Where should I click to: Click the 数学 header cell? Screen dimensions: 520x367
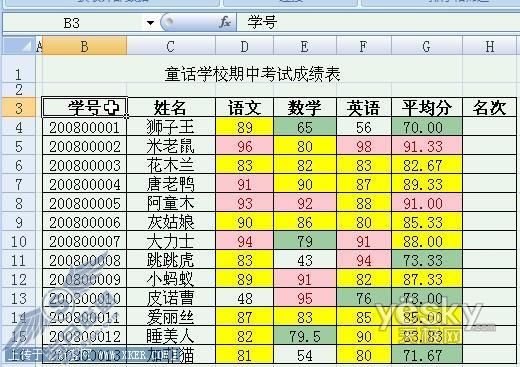pos(305,107)
